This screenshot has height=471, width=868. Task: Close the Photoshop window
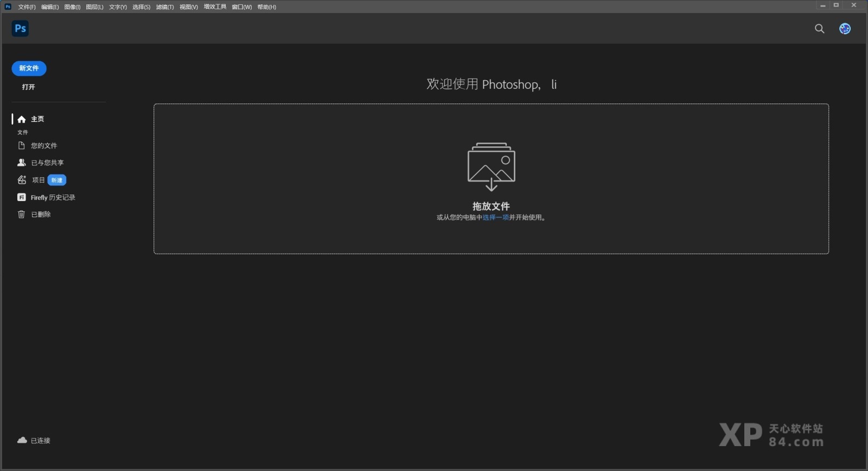pyautogui.click(x=854, y=5)
